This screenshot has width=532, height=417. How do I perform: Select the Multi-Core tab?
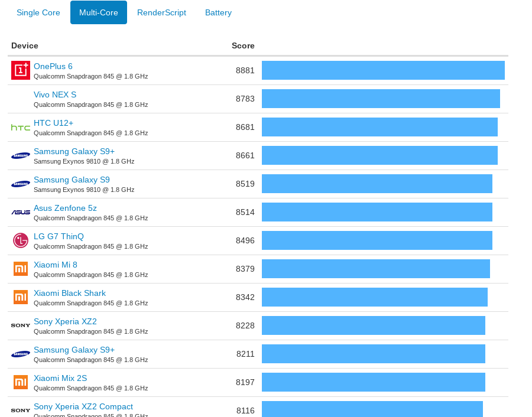(99, 12)
